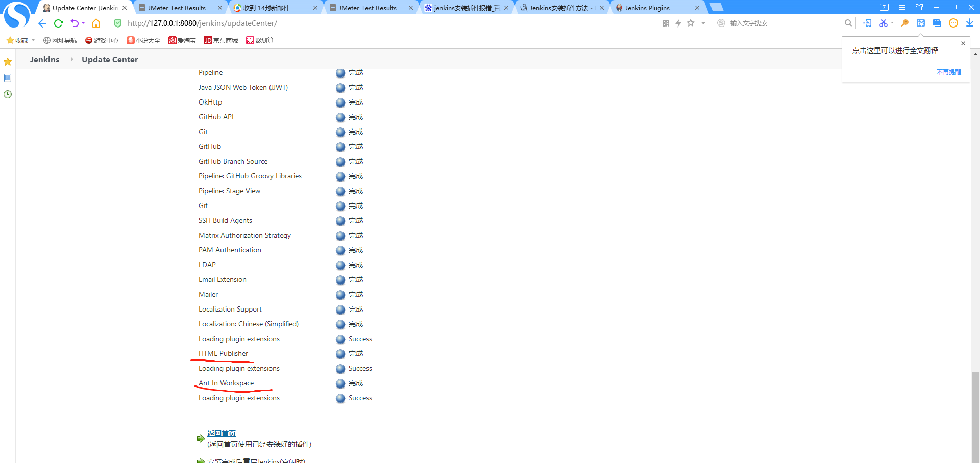This screenshot has width=980, height=463.
Task: Expand breadcrumb arrow after Jenkins
Action: pos(72,59)
